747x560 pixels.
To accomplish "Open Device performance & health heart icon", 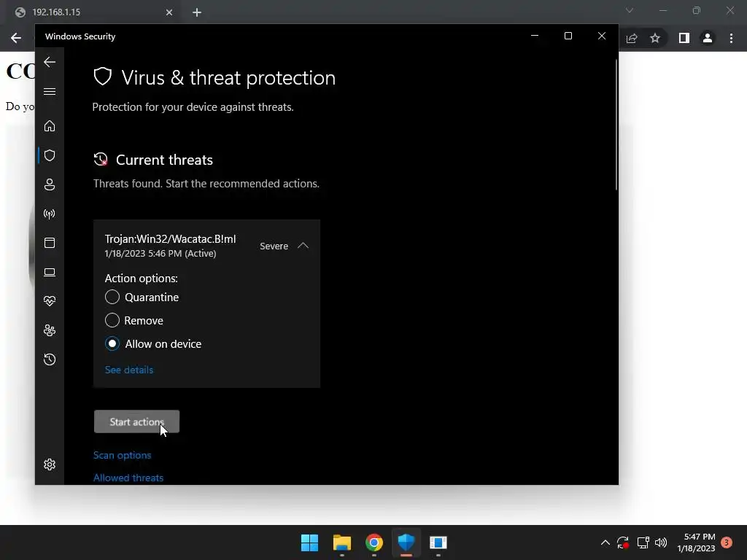I will (x=50, y=301).
